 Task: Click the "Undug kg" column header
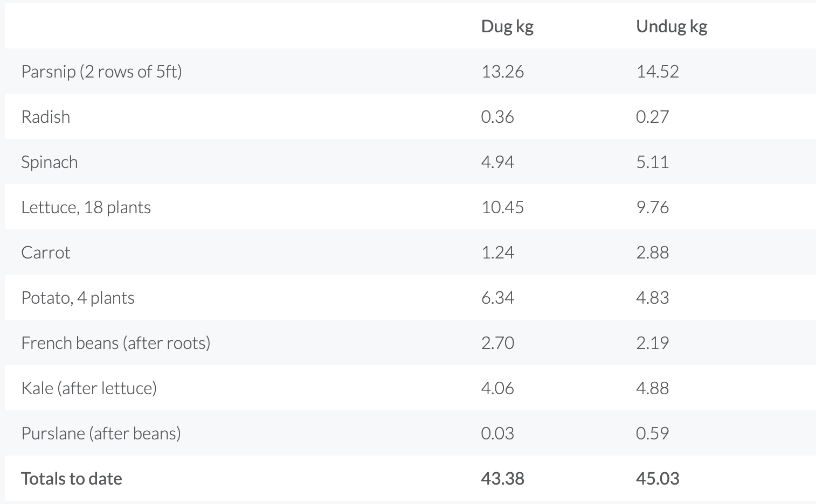click(672, 26)
